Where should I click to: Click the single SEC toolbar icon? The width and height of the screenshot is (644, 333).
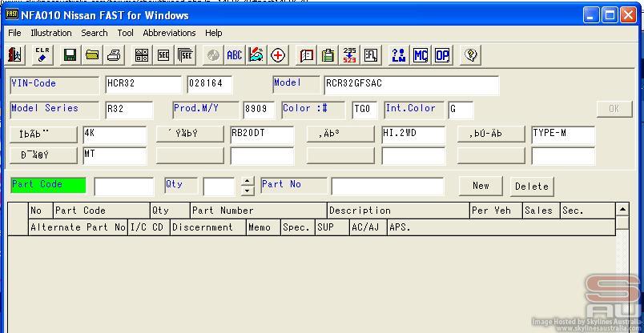tap(163, 54)
